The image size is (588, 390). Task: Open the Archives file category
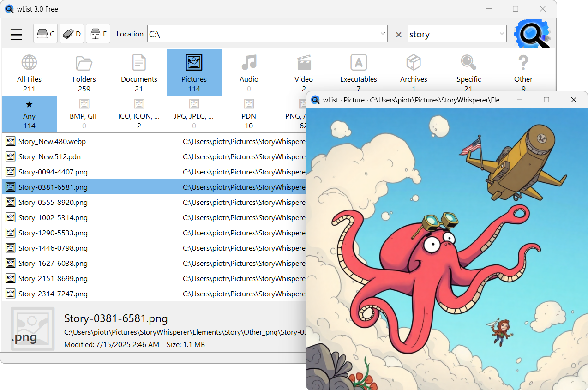coord(414,72)
